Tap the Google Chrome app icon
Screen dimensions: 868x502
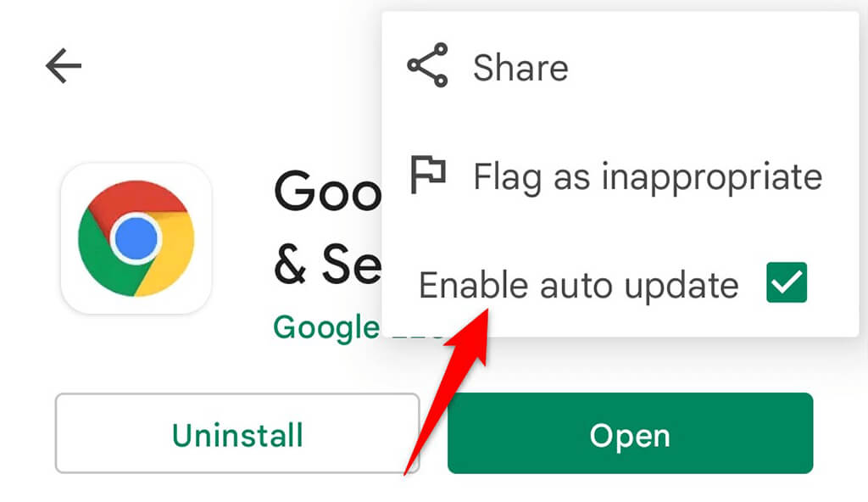(136, 238)
